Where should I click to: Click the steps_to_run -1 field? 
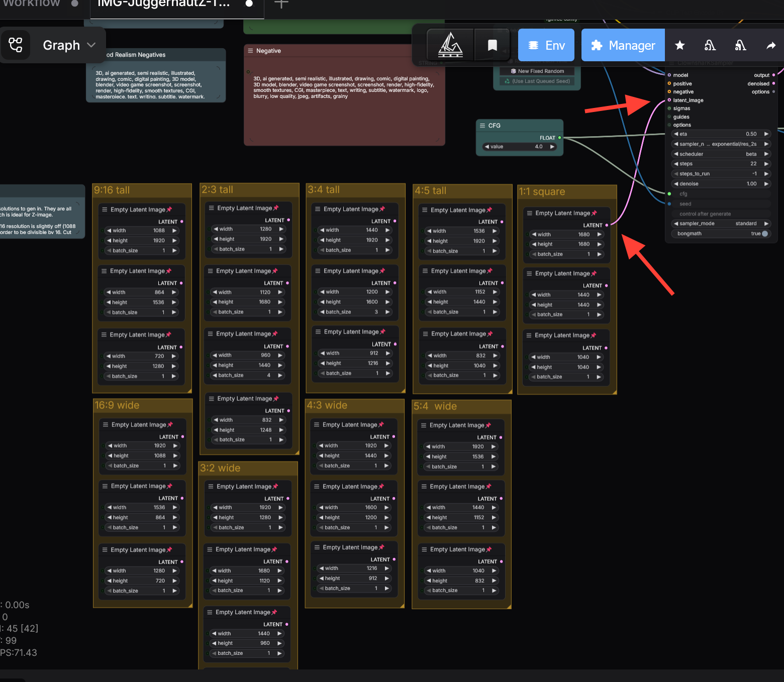pyautogui.click(x=721, y=174)
